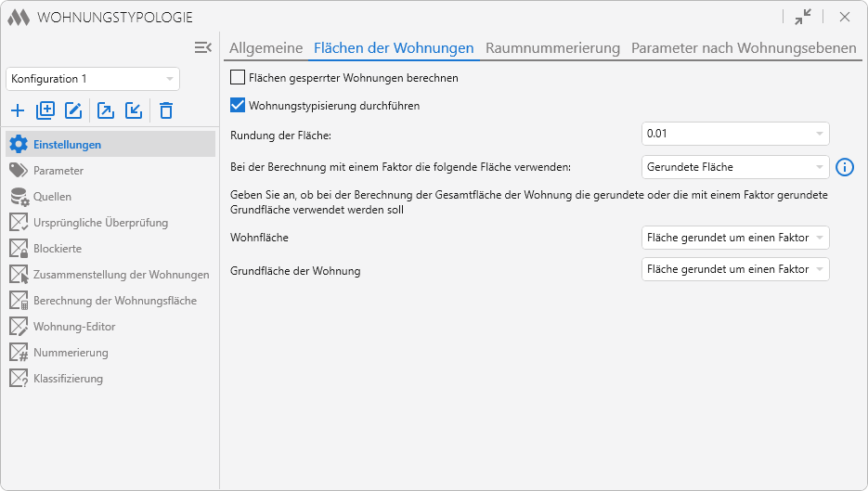Uncheck Wohnungstypisierung durchführen

coord(238,106)
